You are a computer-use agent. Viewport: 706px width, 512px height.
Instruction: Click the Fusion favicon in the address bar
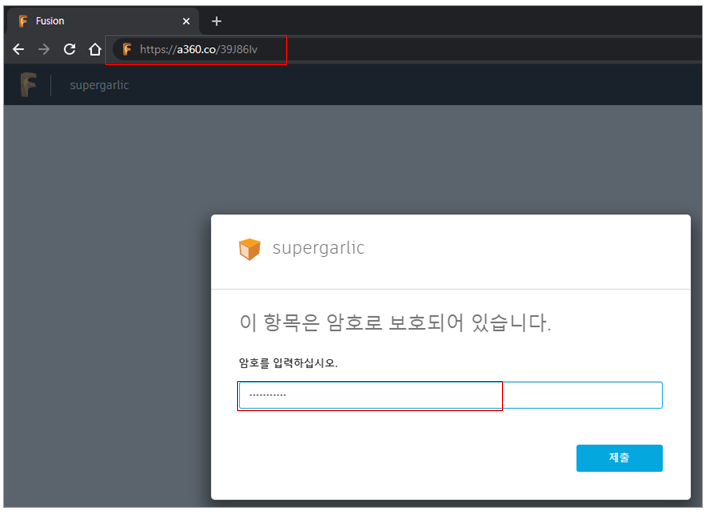pyautogui.click(x=126, y=49)
